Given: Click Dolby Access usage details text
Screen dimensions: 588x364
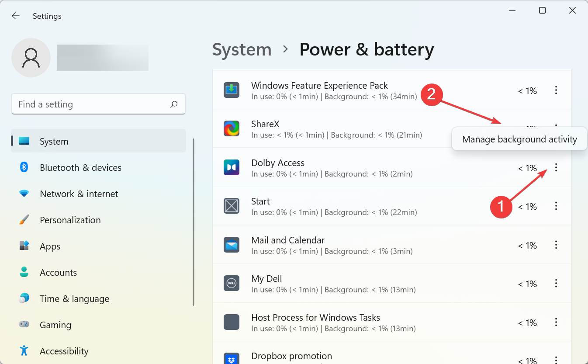Looking at the screenshot, I should click(x=332, y=174).
